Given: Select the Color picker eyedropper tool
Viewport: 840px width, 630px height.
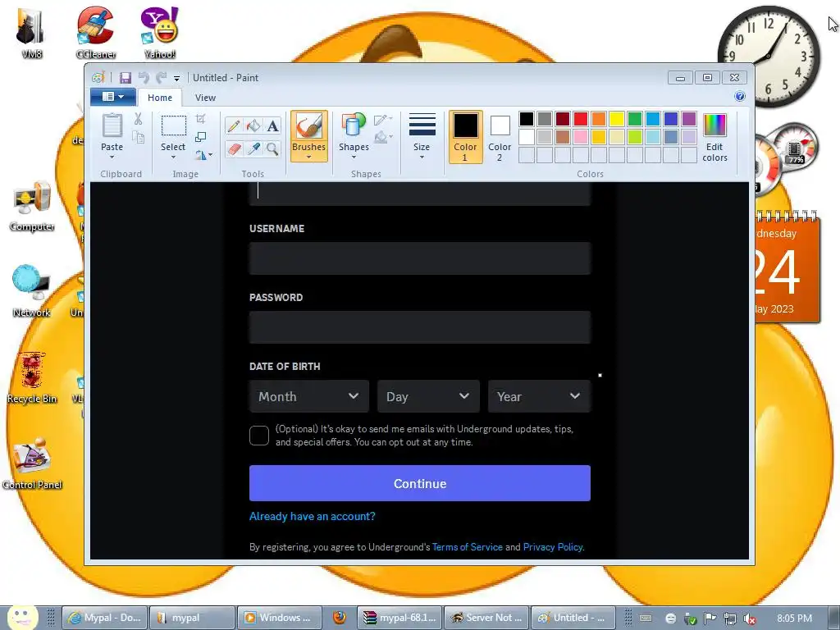Looking at the screenshot, I should 253,148.
